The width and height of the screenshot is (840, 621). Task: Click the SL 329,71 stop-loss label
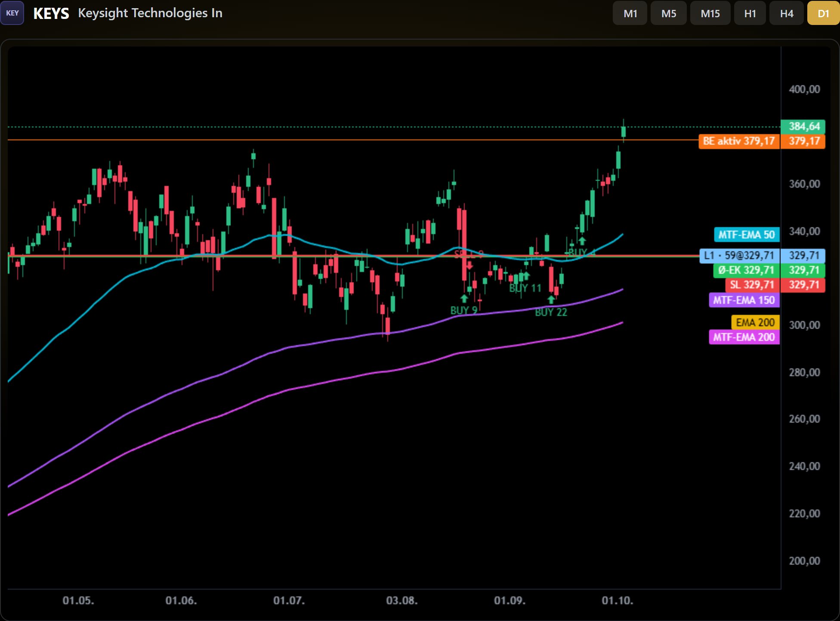point(752,285)
